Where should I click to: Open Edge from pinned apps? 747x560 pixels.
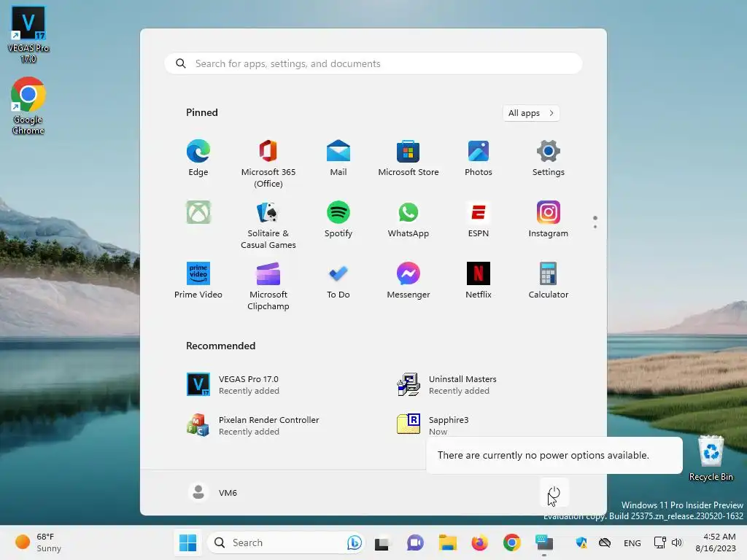point(198,158)
